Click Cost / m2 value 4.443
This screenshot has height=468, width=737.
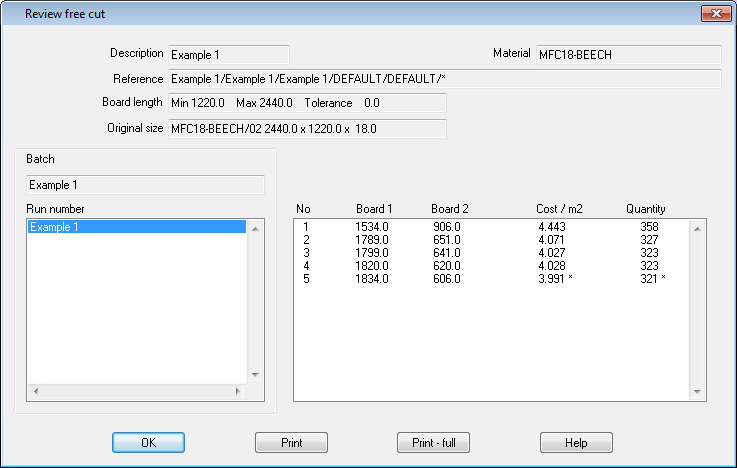click(x=552, y=227)
